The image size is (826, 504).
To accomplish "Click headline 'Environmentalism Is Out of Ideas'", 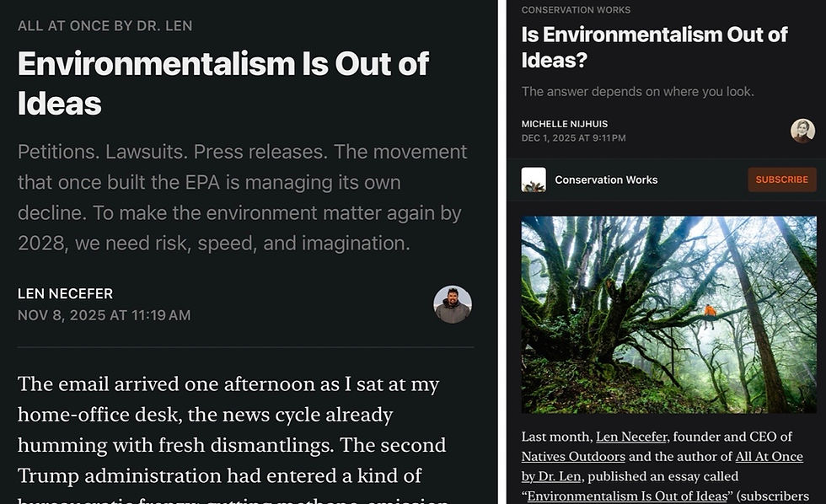I will tap(223, 83).
